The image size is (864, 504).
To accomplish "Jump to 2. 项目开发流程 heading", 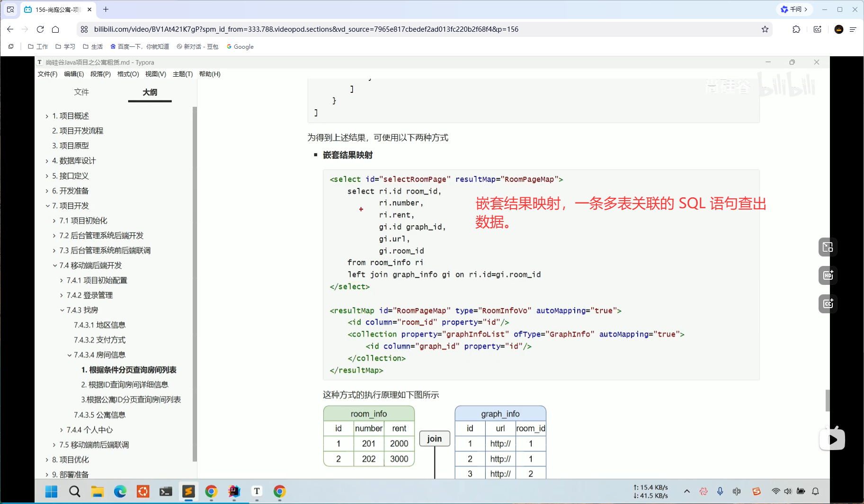I will tap(78, 131).
